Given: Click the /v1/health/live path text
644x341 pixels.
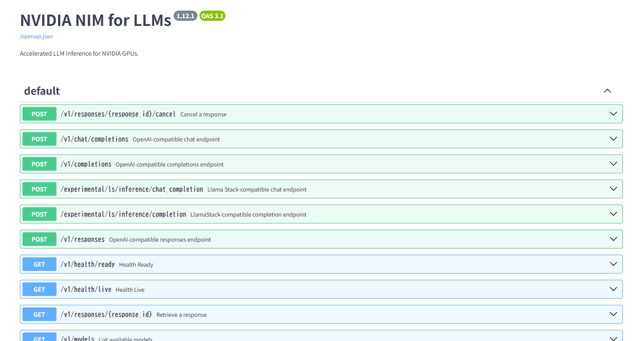Looking at the screenshot, I should click(86, 289).
